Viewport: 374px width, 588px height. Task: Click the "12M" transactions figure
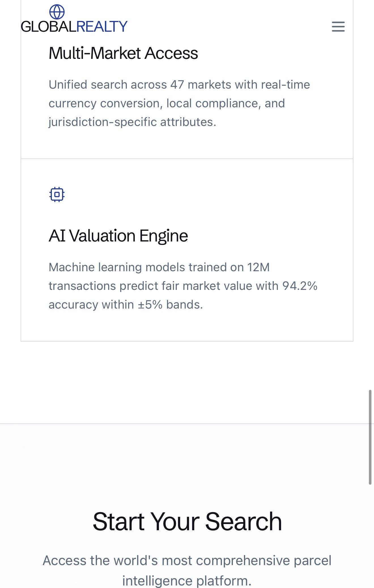pos(258,267)
